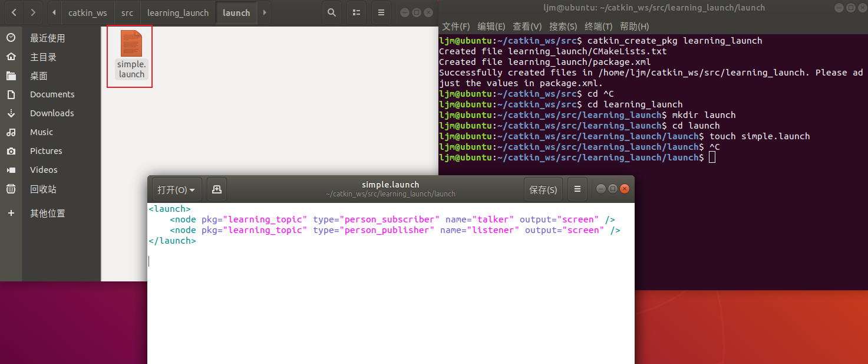Open 主目录 in the Files sidebar
Screen dimensions: 868x364
[x=44, y=57]
